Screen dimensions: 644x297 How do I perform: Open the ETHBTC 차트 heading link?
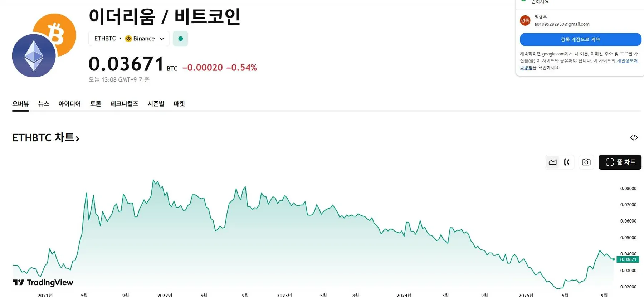coord(45,138)
